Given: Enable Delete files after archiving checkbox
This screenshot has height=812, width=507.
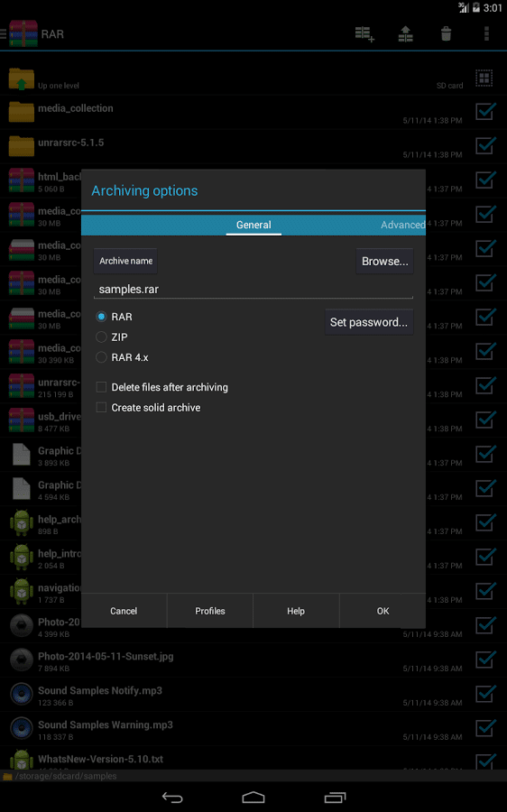Looking at the screenshot, I should [102, 387].
